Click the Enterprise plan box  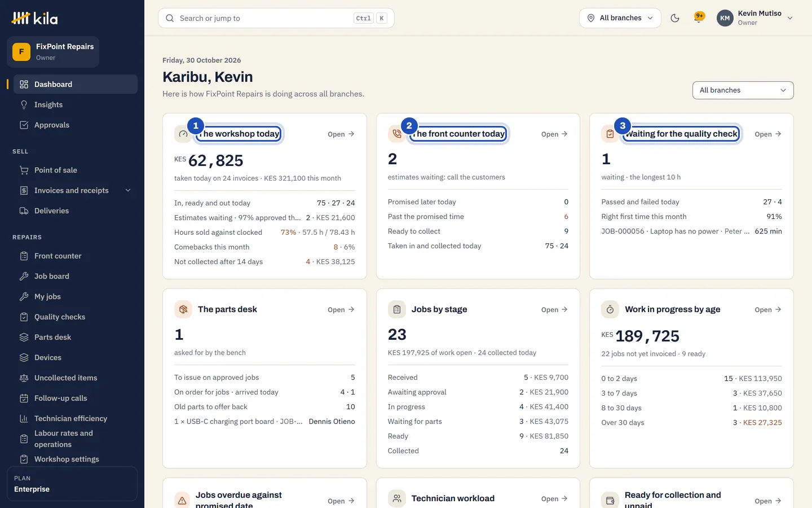pos(72,484)
